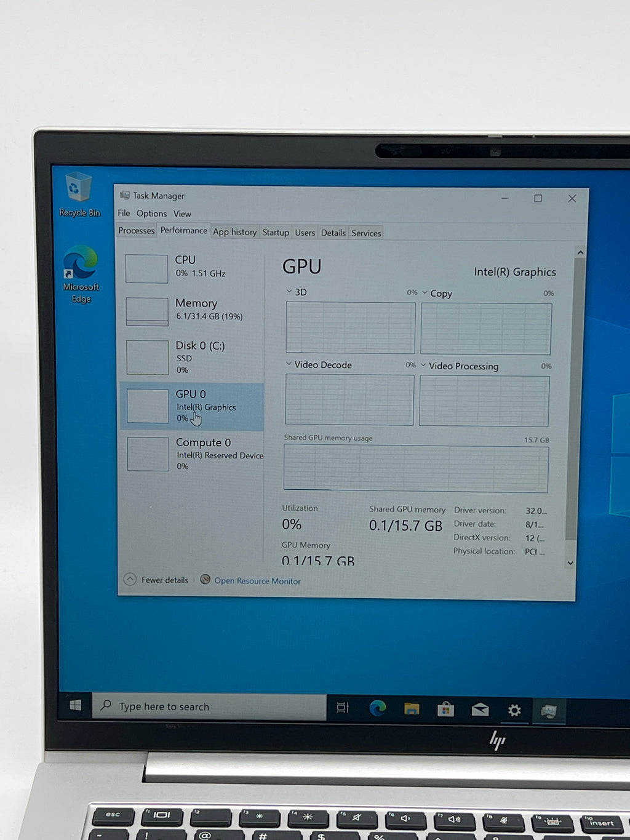Collapse view with Fewer details arrow
This screenshot has height=840, width=630.
(130, 579)
